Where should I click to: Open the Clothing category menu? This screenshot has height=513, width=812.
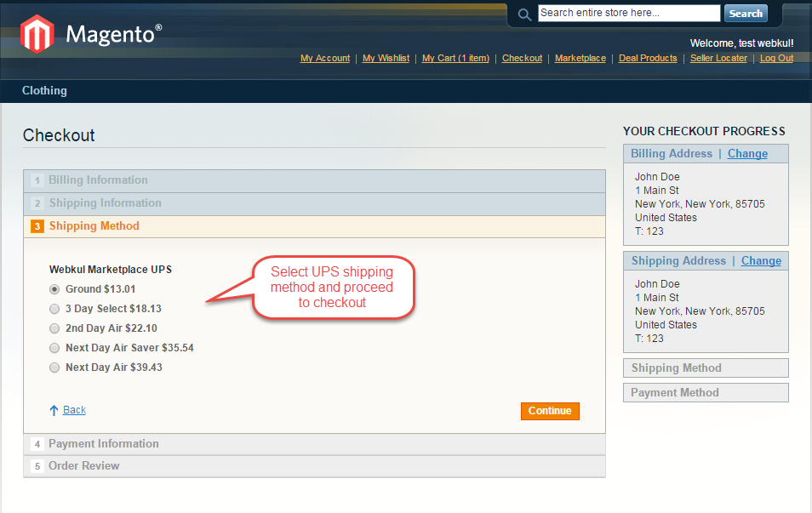point(44,90)
